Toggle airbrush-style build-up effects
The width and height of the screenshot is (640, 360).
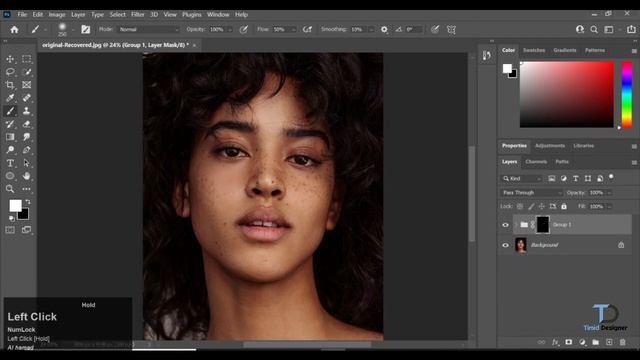pos(307,29)
